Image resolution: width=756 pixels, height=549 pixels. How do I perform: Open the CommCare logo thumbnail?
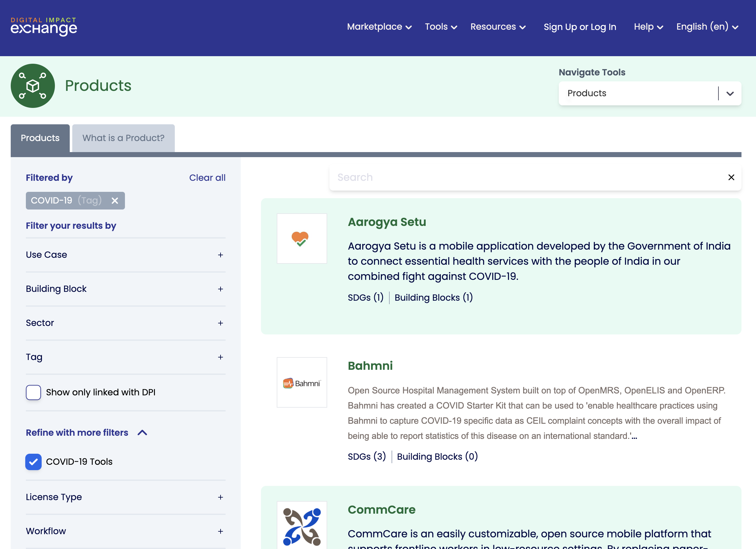302,525
